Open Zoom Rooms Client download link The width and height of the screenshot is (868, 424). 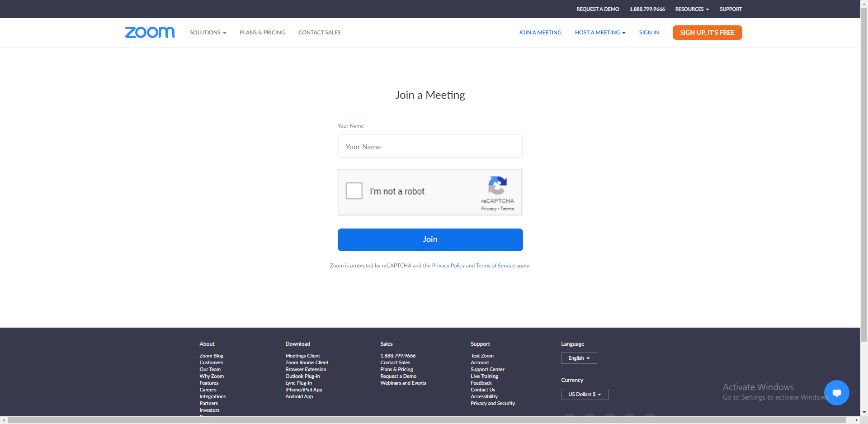(x=307, y=362)
